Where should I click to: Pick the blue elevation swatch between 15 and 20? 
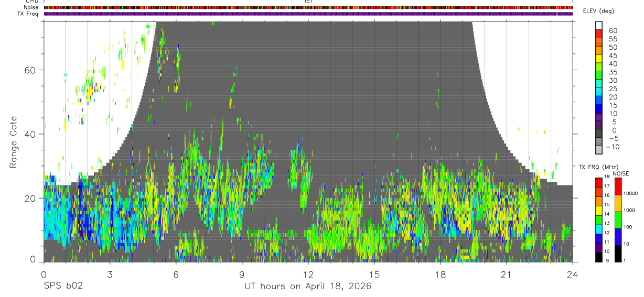tap(599, 99)
